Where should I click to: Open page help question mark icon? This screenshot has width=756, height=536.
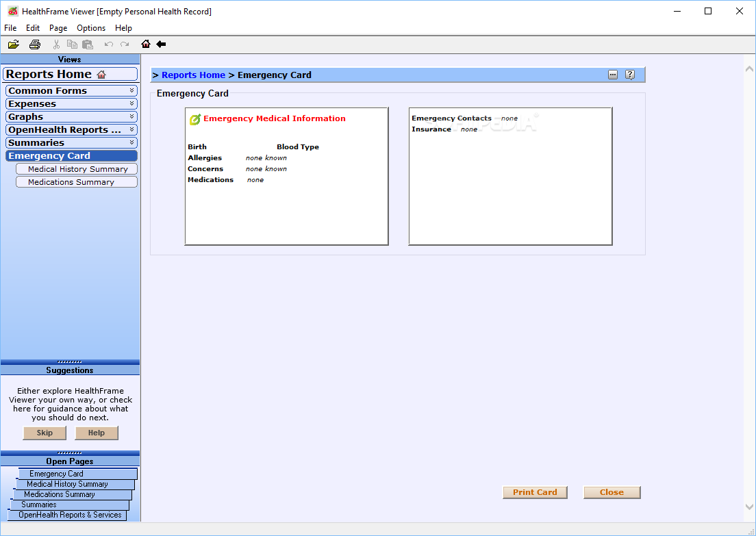tap(630, 75)
